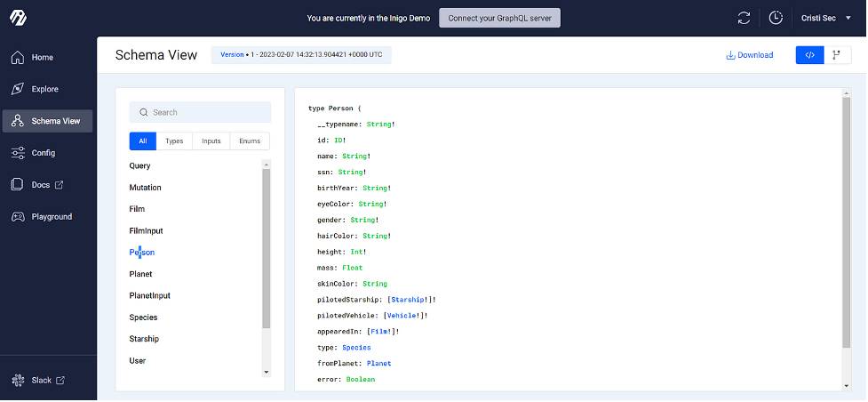Viewport: 868px width, 402px height.
Task: Click the type list scrollbar thumb
Action: (267, 248)
